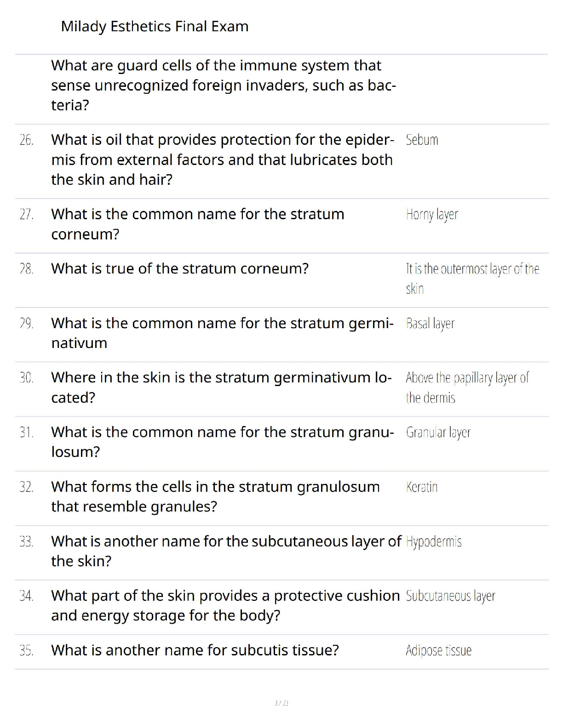
Task: Click the answer "It is the outermost layer of the skin"
Action: click(x=472, y=279)
